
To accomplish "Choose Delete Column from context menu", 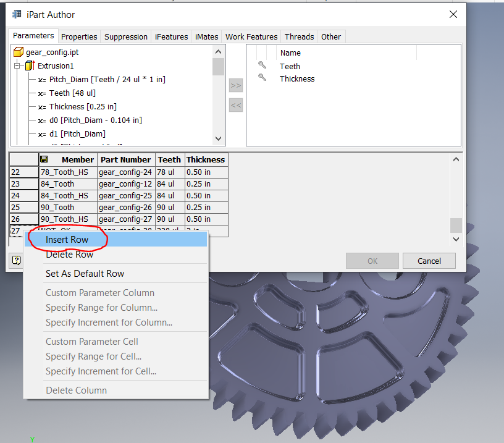I will (116, 390).
